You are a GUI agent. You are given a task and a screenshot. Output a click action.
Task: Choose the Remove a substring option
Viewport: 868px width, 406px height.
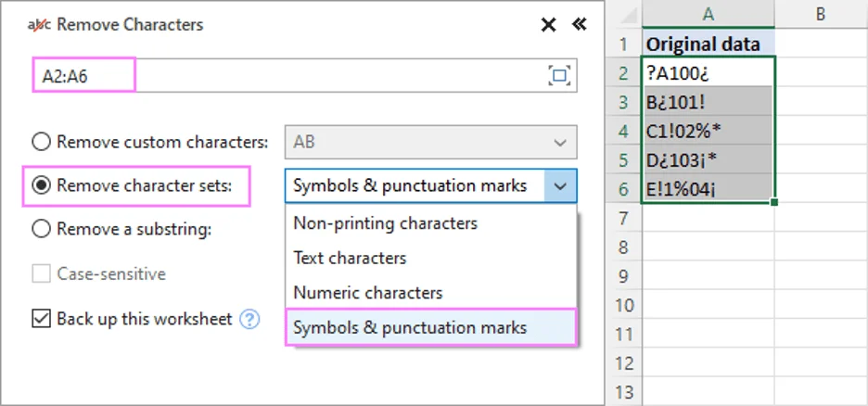pos(42,228)
